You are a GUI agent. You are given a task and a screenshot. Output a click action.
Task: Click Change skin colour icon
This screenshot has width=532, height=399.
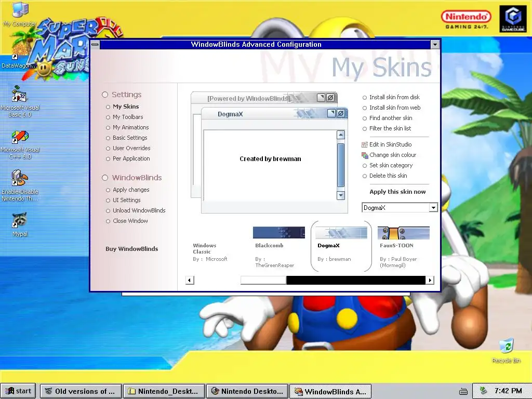[x=365, y=155]
